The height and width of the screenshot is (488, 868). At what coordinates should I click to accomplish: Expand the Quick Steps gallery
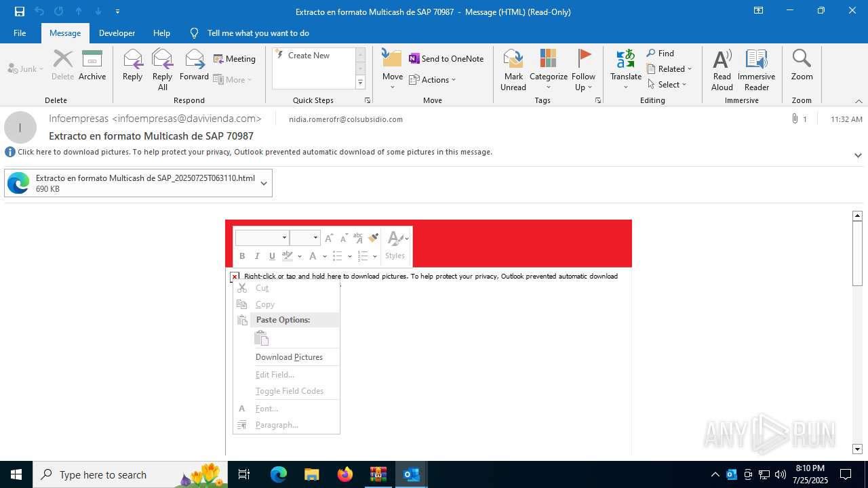point(360,82)
